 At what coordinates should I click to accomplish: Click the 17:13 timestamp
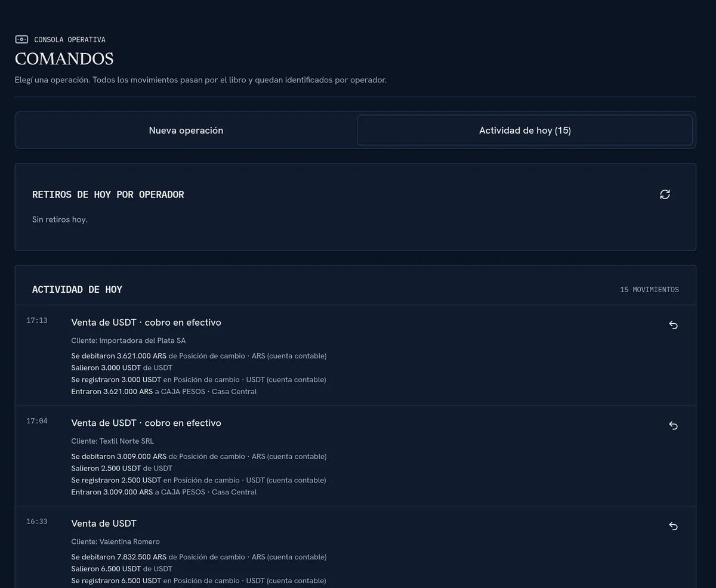[x=37, y=320]
